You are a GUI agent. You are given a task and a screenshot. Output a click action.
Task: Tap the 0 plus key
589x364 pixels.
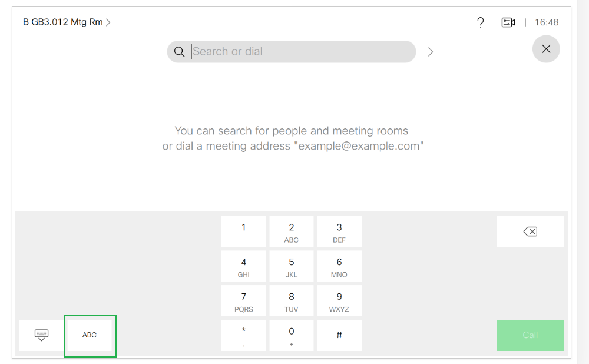292,336
